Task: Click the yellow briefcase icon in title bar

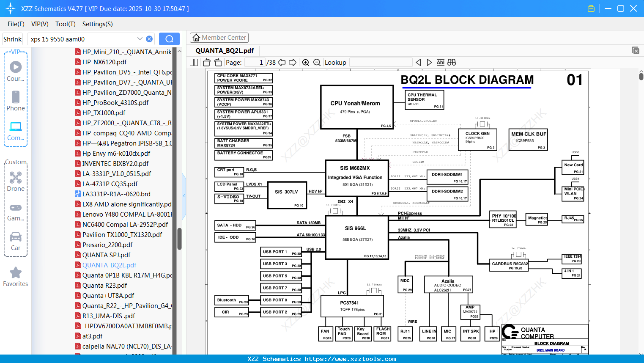Action: click(x=591, y=8)
